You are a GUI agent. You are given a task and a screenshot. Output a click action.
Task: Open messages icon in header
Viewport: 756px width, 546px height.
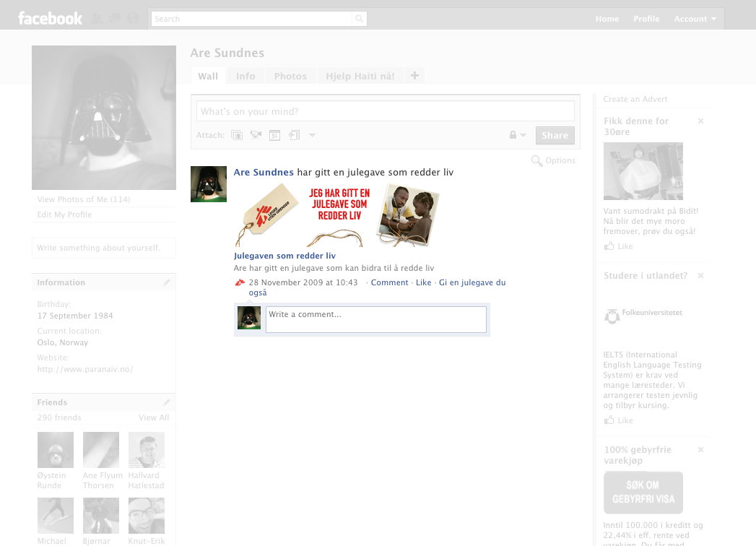(x=115, y=18)
